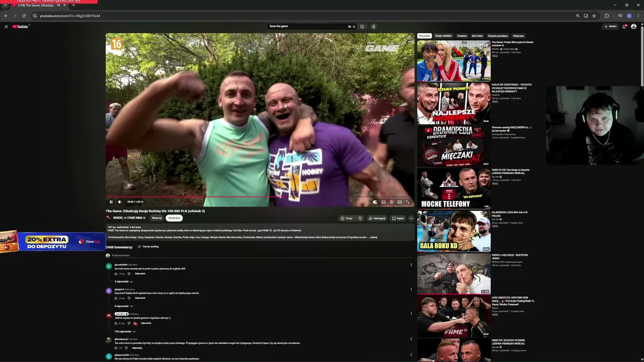The image size is (644, 362).
Task: Like the 'Szczerze?' comment
Action: point(116,298)
